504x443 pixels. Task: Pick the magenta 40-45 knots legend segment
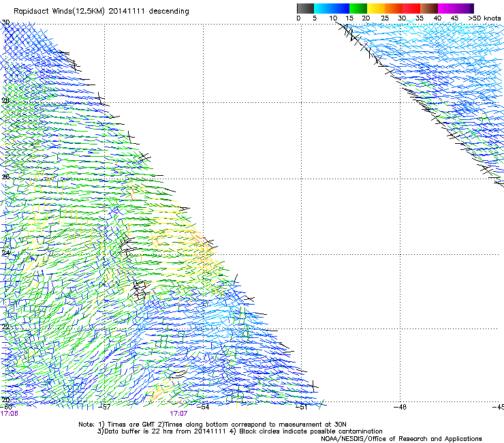(456, 8)
